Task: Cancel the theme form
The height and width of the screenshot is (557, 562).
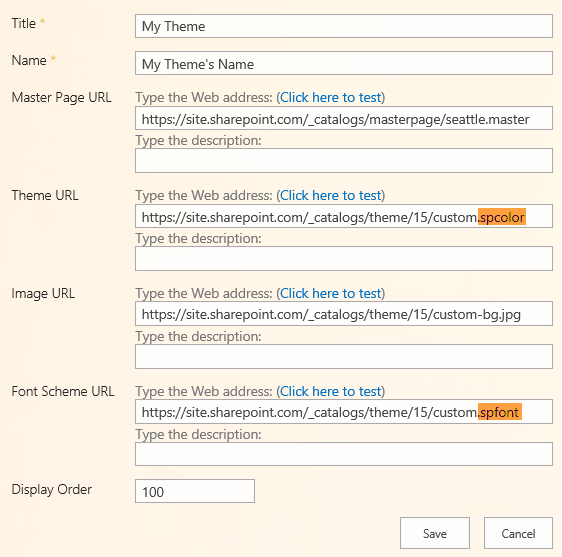Action: 518,533
